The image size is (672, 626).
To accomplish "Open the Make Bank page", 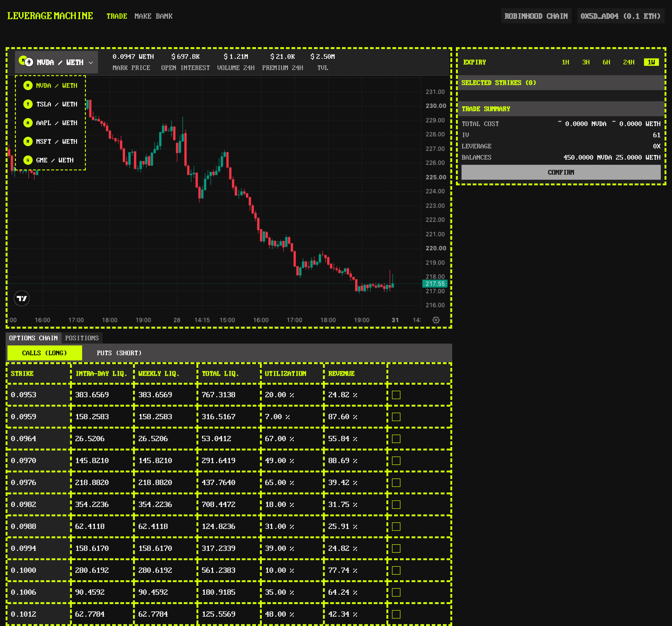I will click(x=154, y=16).
